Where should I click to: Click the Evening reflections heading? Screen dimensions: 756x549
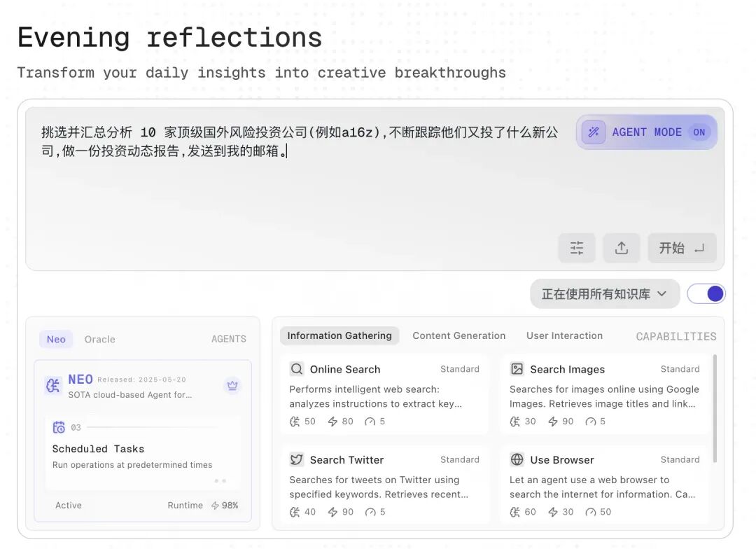coord(169,38)
